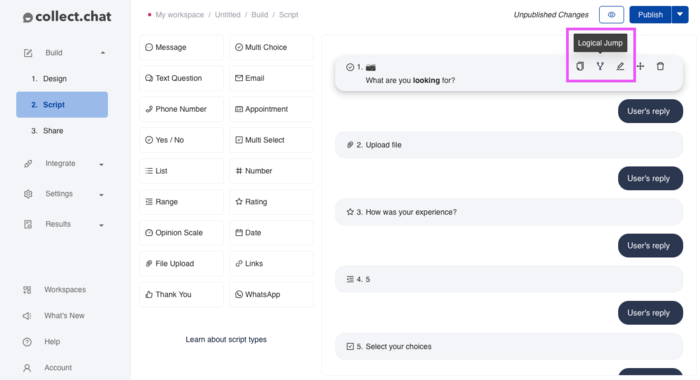Image resolution: width=700 pixels, height=380 pixels.
Task: Click the Workspaces grid icon
Action: point(27,290)
